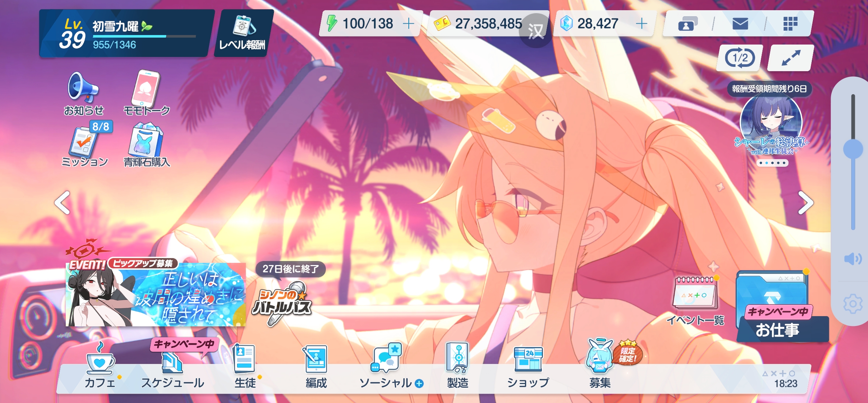Click the 28,427 gem count
This screenshot has width=868, height=403.
pos(598,24)
